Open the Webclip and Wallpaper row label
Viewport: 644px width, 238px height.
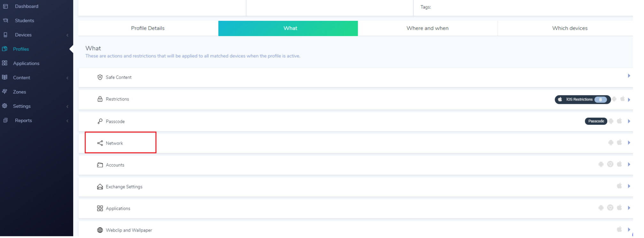coord(129,230)
